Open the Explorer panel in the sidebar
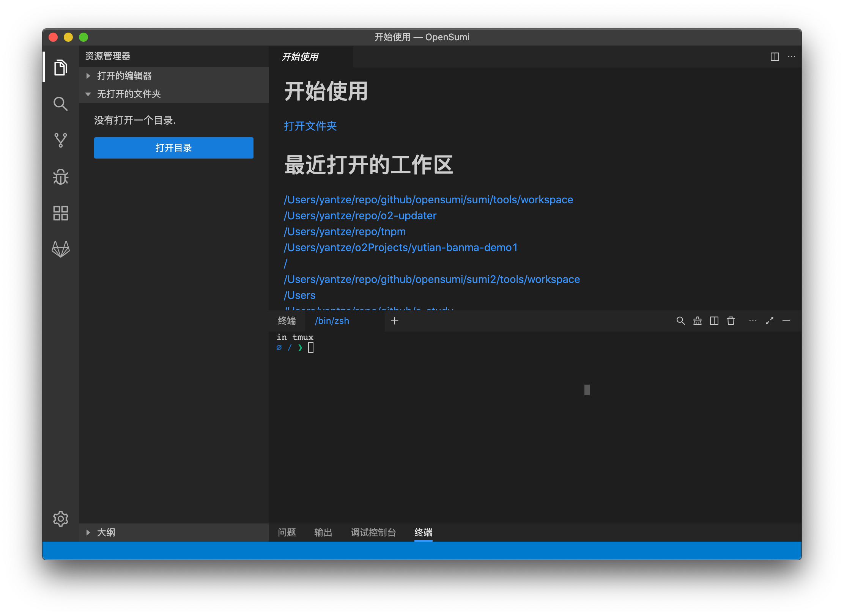Viewport: 844px width, 616px height. [x=60, y=68]
